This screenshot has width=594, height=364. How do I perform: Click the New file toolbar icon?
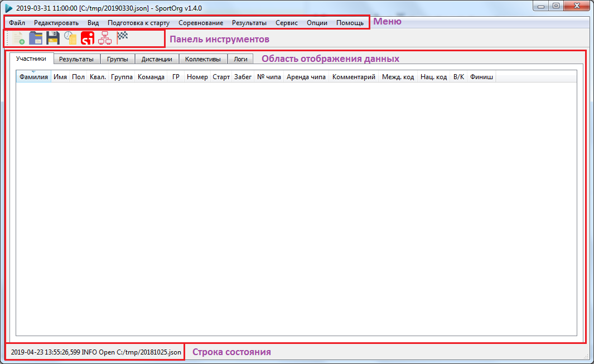[18, 38]
